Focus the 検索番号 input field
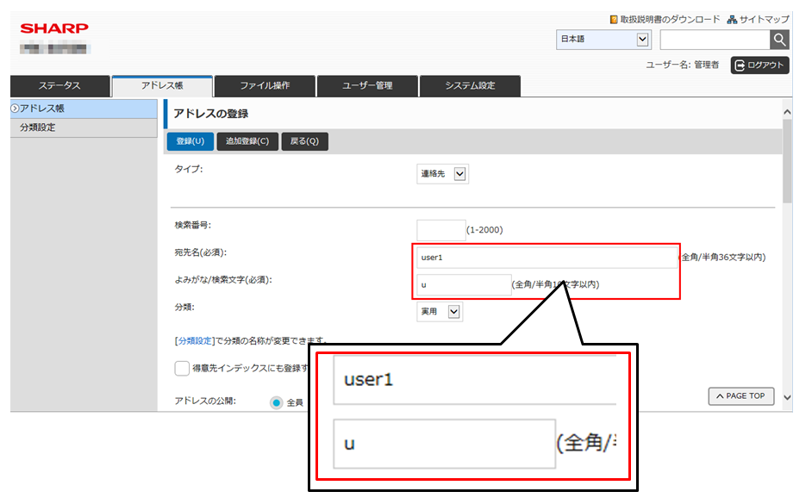 (x=440, y=230)
